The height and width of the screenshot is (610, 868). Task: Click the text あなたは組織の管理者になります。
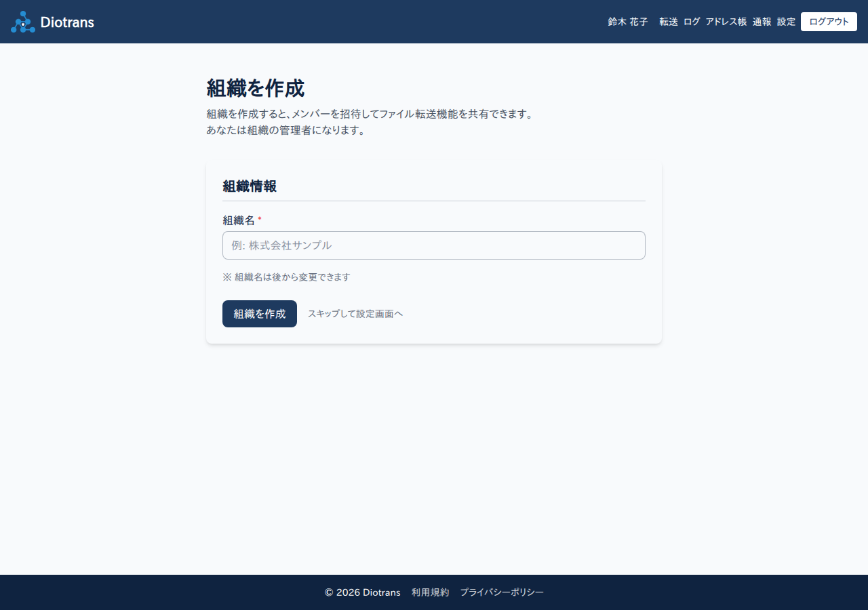pos(288,130)
